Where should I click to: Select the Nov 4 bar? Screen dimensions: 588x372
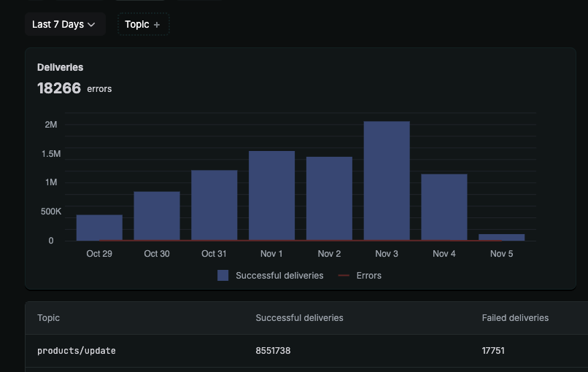(444, 207)
